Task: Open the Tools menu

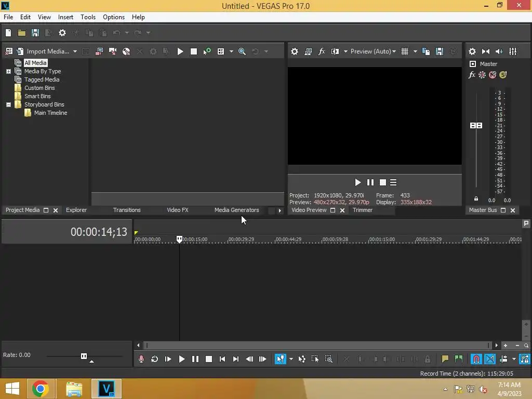Action: (x=88, y=17)
